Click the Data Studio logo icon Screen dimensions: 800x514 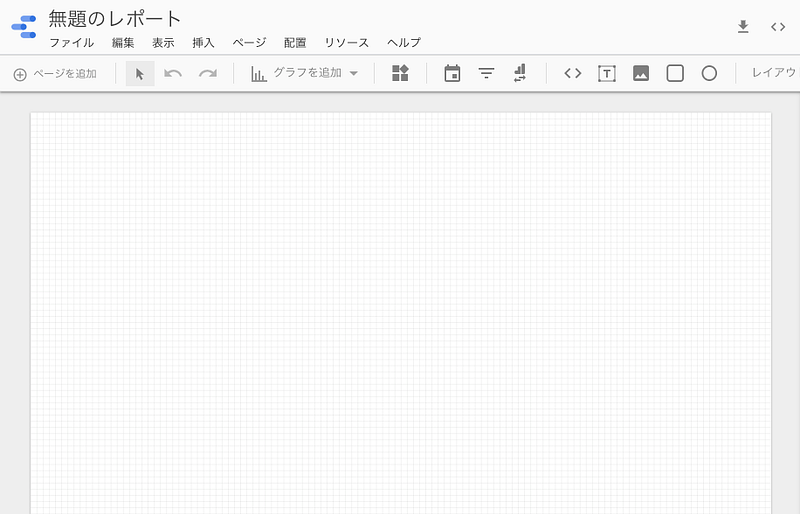pos(24,27)
